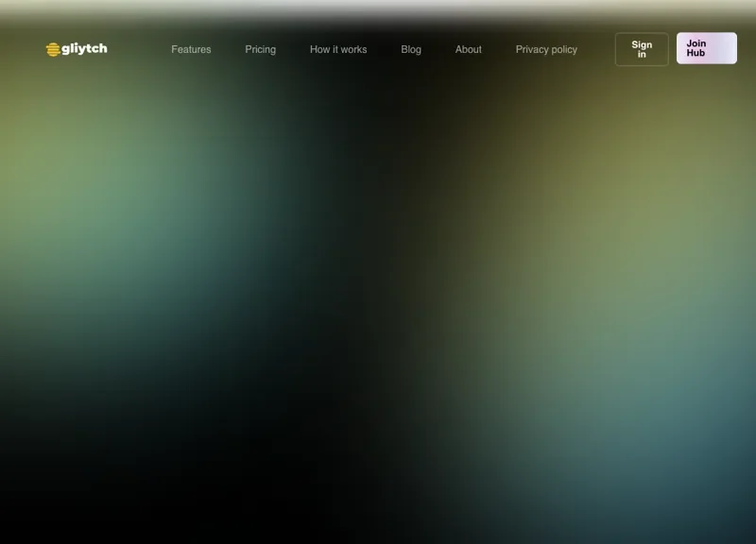This screenshot has height=544, width=756.
Task: Click the Sign in button
Action: (642, 49)
